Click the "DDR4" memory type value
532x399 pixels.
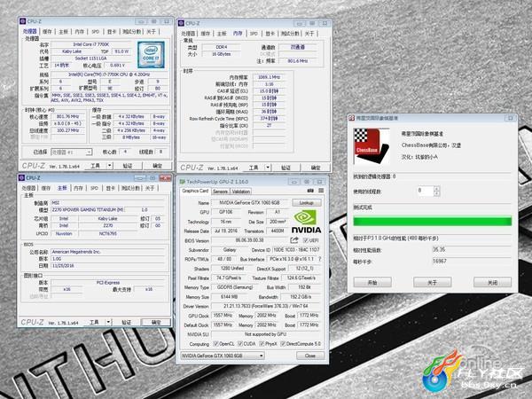[x=222, y=47]
